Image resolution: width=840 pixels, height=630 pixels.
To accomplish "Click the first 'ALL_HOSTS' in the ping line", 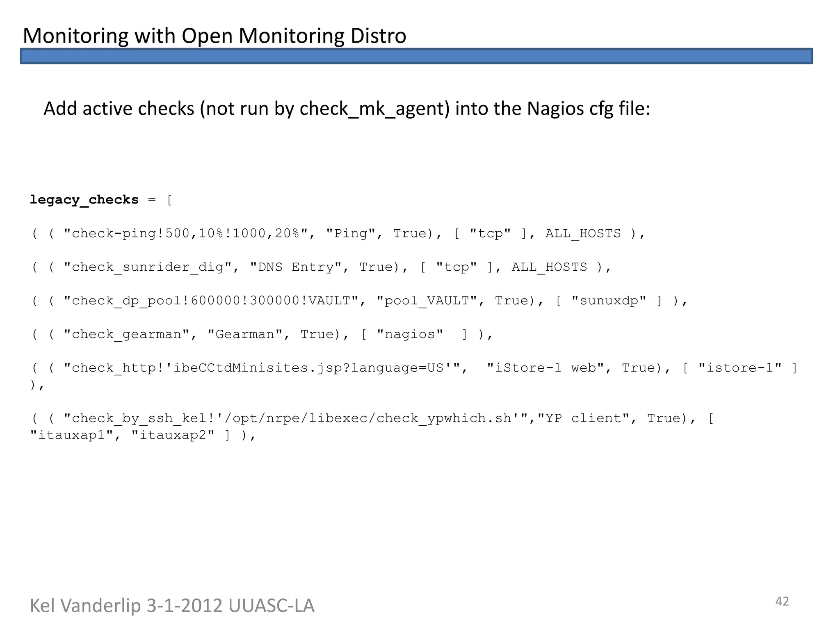I will point(583,233).
